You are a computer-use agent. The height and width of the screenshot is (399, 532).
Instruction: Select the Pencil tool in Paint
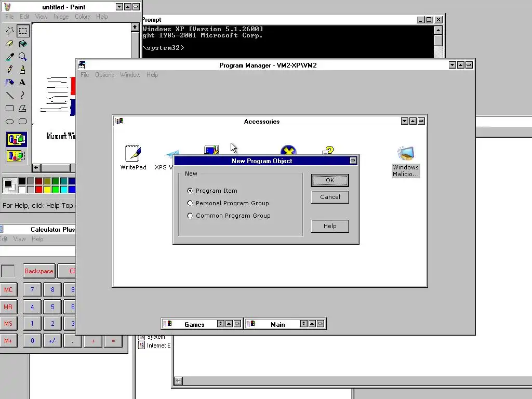pyautogui.click(x=9, y=70)
